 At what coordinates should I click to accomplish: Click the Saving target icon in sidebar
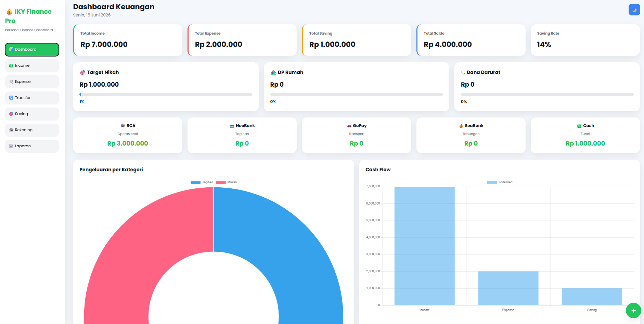11,114
